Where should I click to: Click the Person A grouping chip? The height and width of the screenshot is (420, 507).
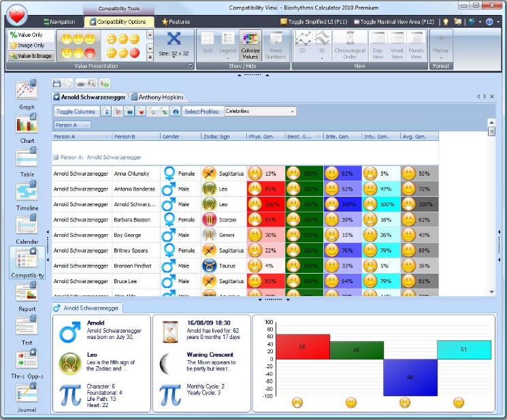click(x=72, y=125)
